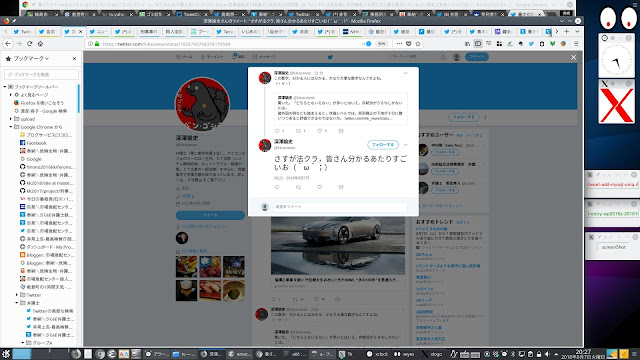This screenshot has width=640, height=360.
Task: Click the 80% zoom level indicator
Action: pos(382,44)
